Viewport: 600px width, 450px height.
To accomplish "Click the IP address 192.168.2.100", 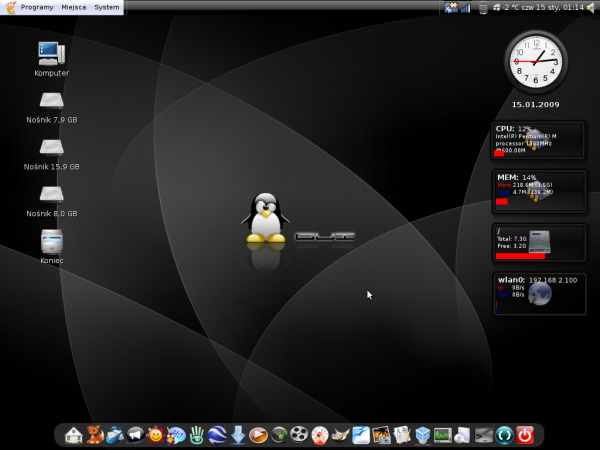I will (x=553, y=280).
